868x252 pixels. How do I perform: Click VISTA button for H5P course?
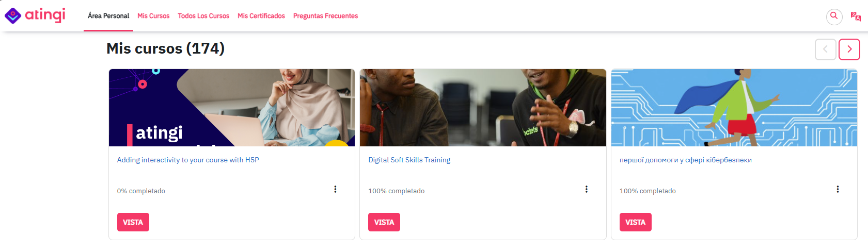click(x=133, y=222)
